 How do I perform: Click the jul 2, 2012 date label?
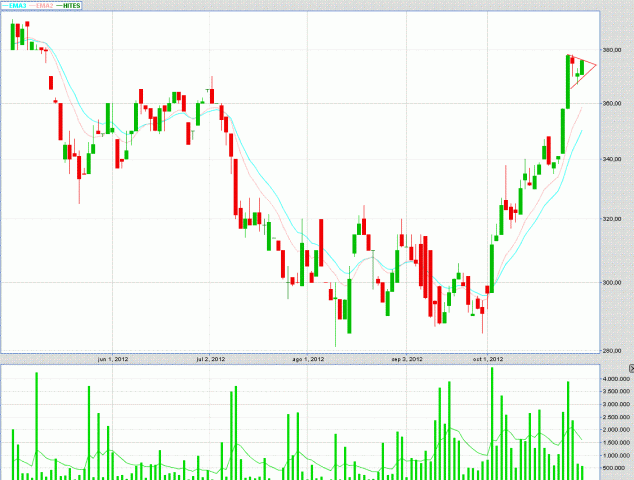pos(210,359)
